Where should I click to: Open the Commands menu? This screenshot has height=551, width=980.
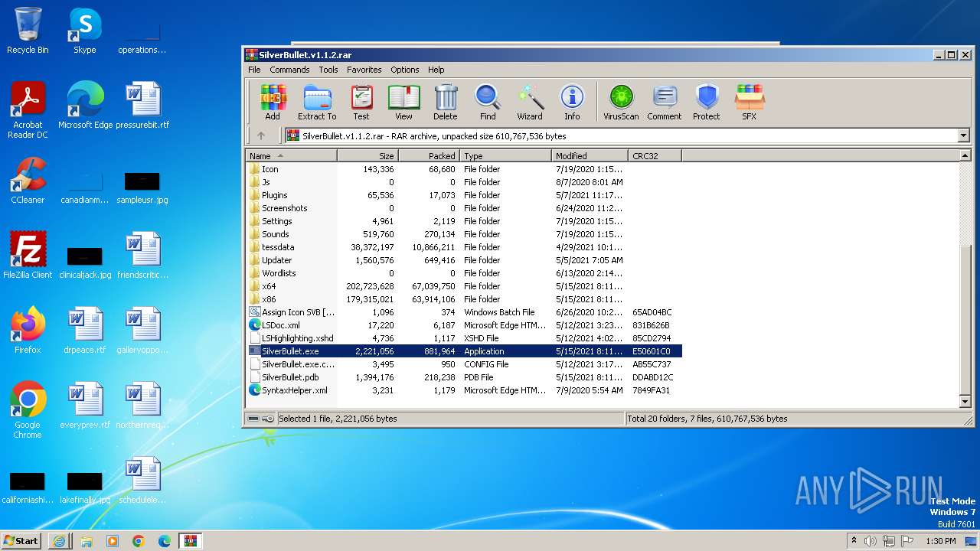pos(289,70)
